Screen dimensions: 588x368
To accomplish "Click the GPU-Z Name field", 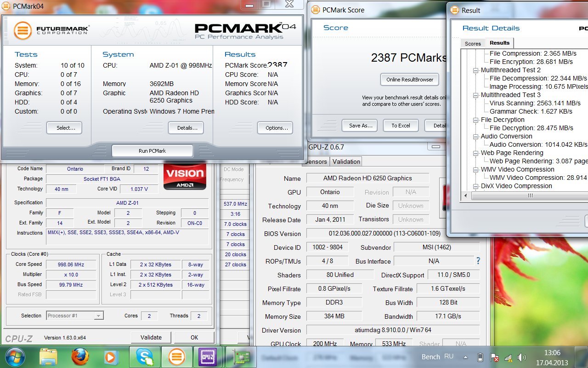I will coord(367,178).
